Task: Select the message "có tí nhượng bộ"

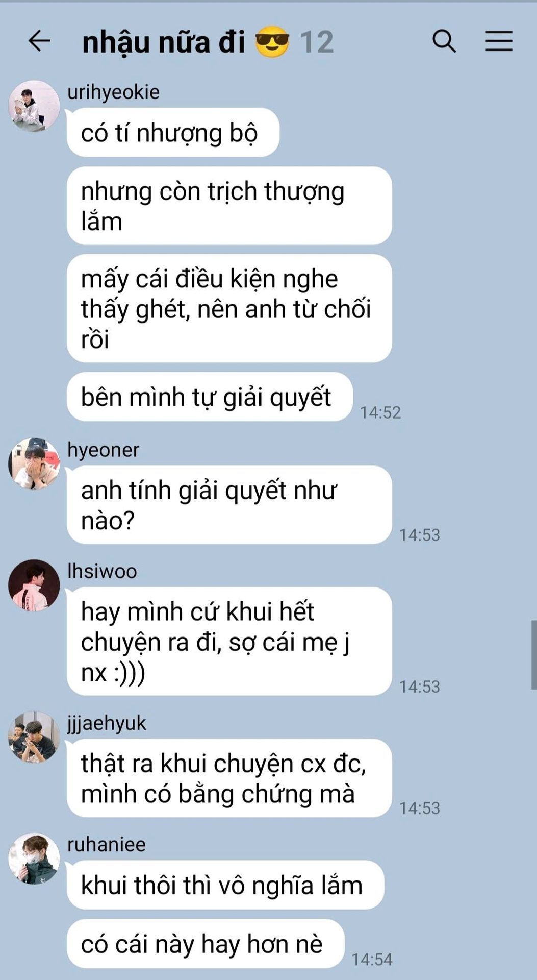Action: click(173, 133)
